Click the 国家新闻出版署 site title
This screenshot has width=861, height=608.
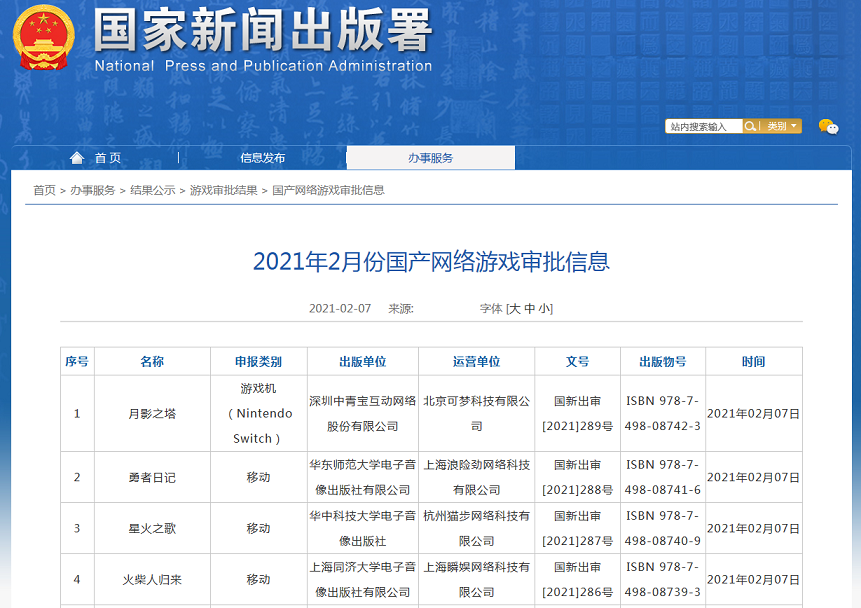tap(263, 32)
